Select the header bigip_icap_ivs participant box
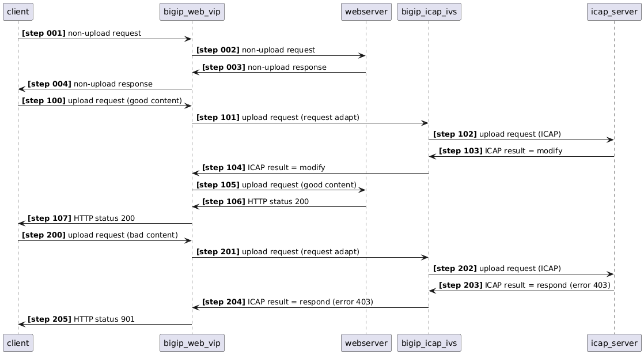 pyautogui.click(x=429, y=11)
